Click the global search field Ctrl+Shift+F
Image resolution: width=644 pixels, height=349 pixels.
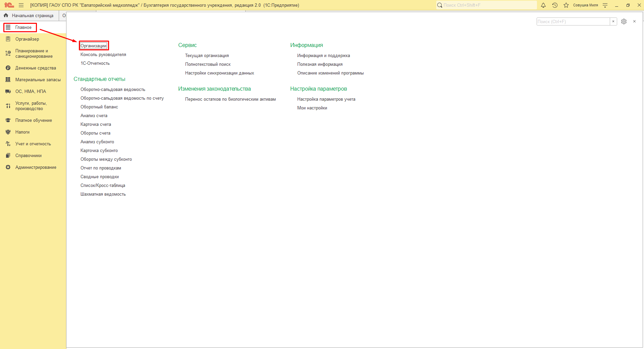(486, 5)
